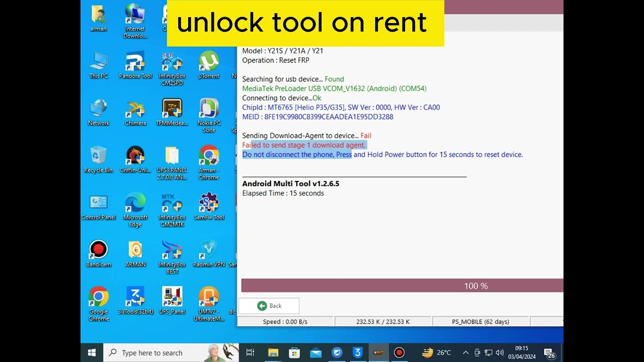The image size is (644, 362).
Task: Open Control Panel desktop icon
Action: tap(99, 207)
